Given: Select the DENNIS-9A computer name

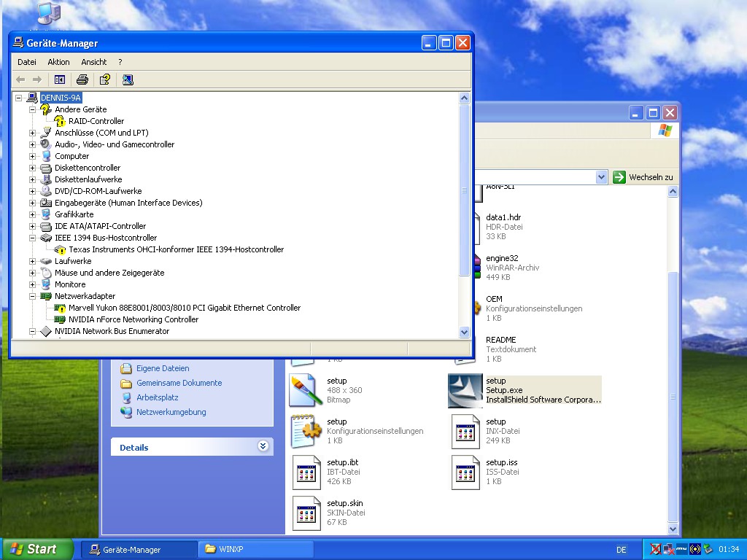Looking at the screenshot, I should [x=61, y=98].
